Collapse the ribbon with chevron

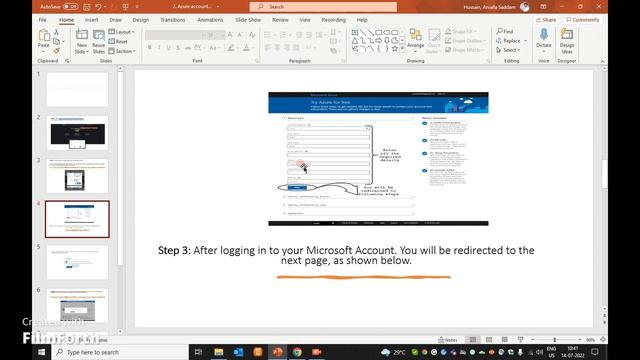pyautogui.click(x=602, y=61)
